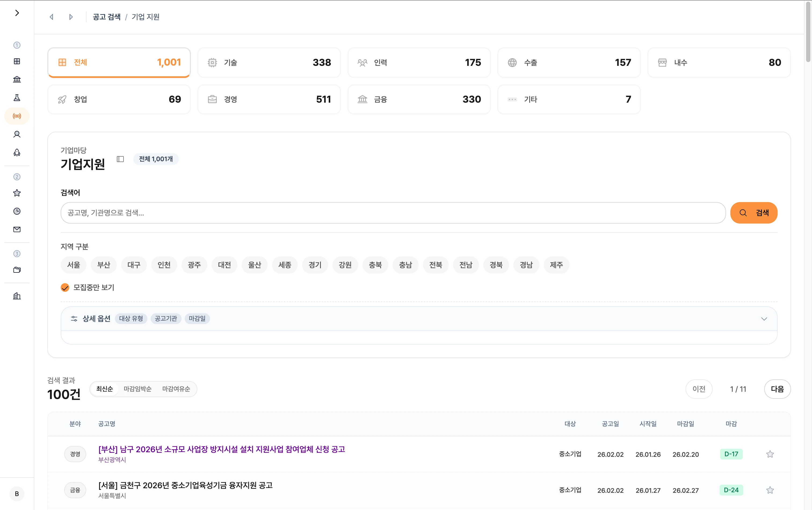Viewport: 812px width, 510px height.
Task: Click the rocket sidebar icon
Action: [x=17, y=152]
